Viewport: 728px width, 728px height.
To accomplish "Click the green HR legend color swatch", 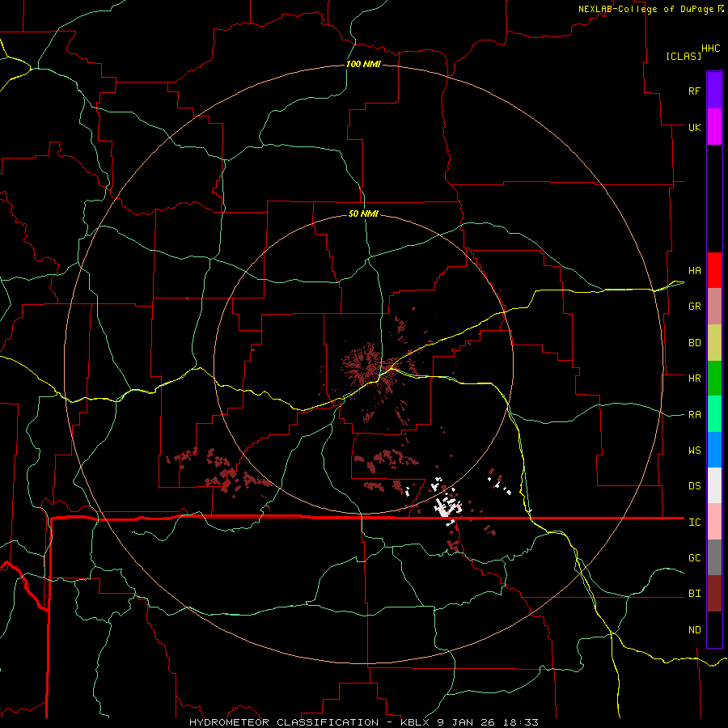I will pyautogui.click(x=714, y=379).
